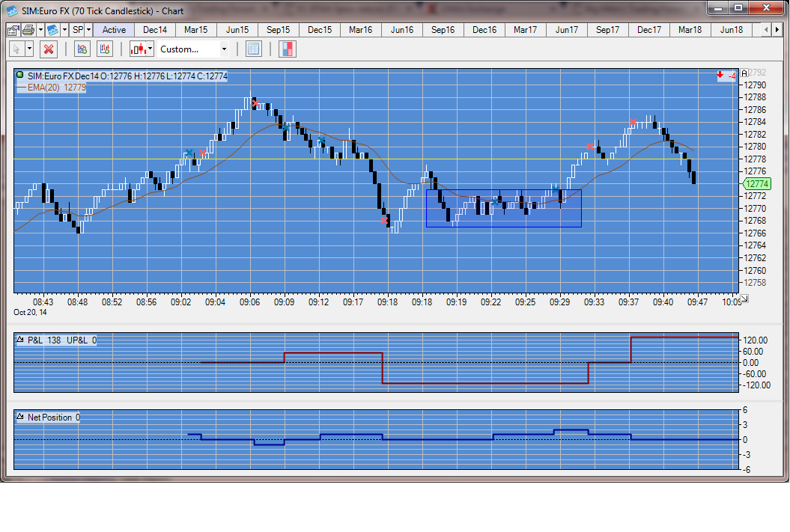The height and width of the screenshot is (532, 790).
Task: Switch to the Mar15 contract tab
Action: (196, 30)
